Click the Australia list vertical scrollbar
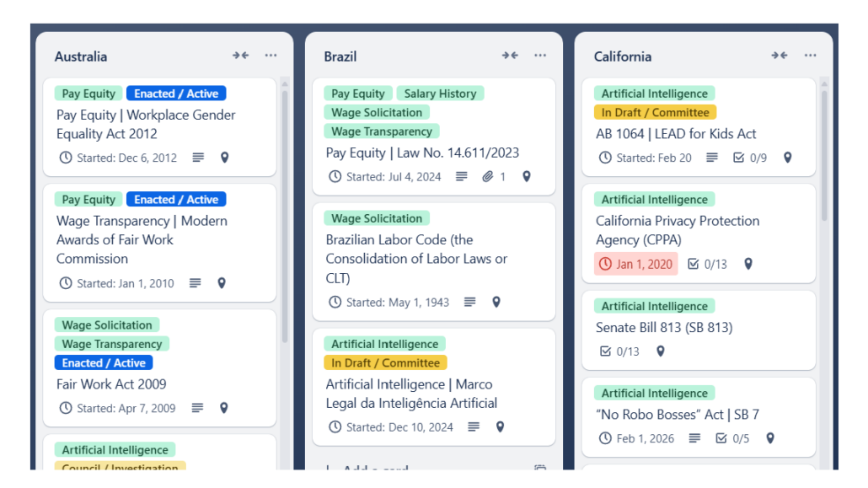 tap(285, 211)
